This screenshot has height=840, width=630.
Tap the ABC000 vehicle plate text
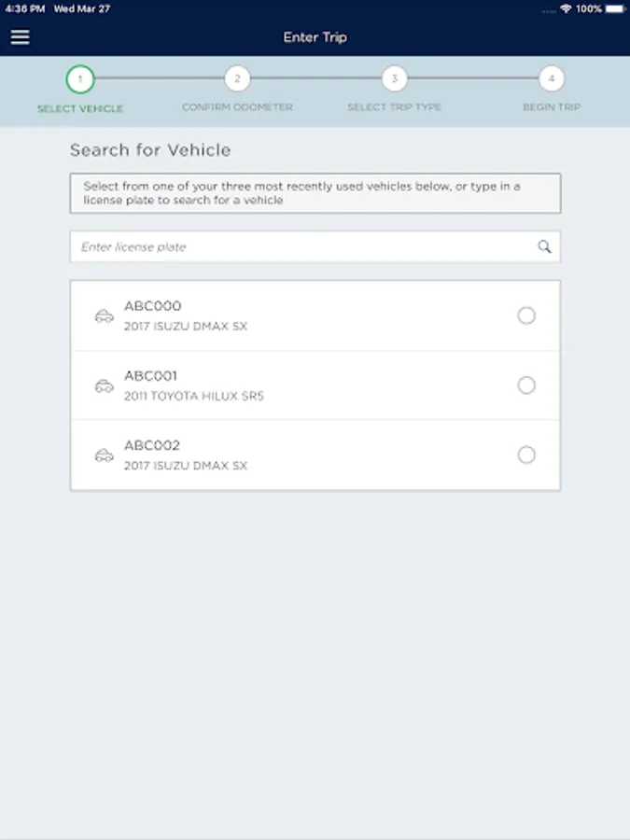(x=153, y=306)
